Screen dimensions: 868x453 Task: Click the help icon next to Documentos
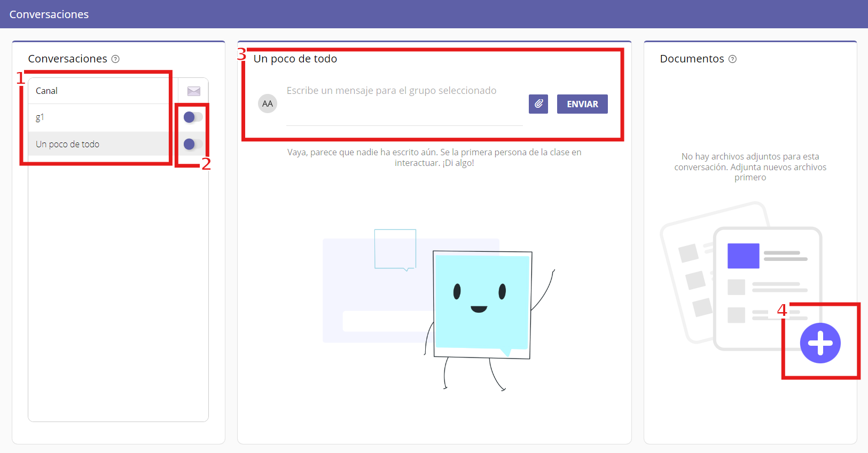732,59
